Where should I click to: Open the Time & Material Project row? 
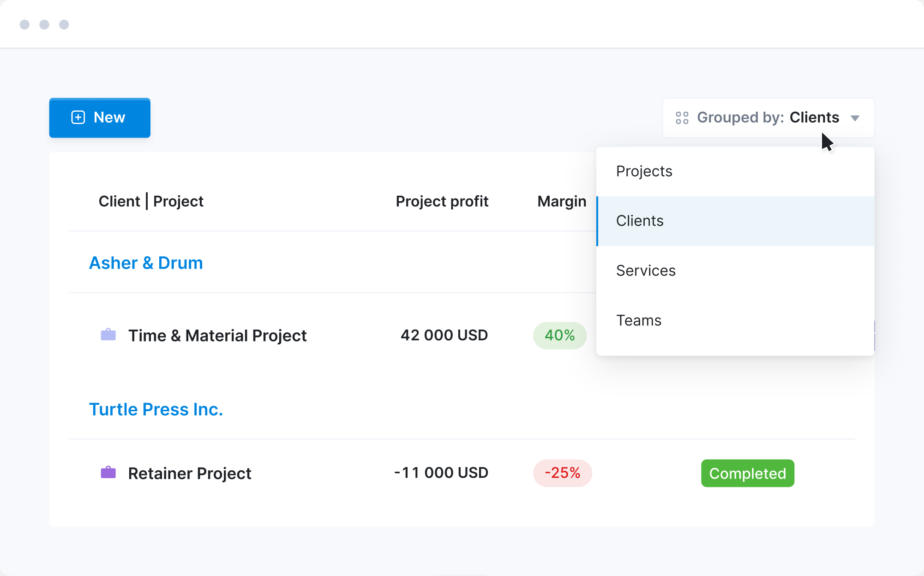click(x=217, y=336)
